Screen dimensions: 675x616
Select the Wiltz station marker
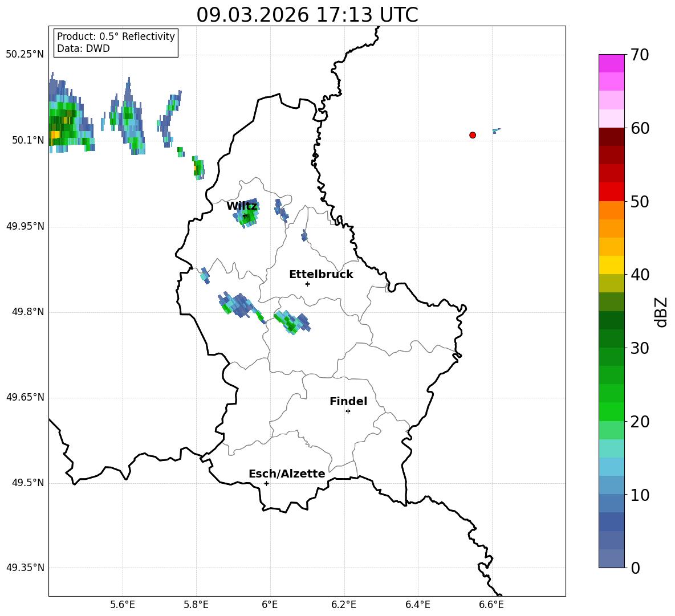[x=245, y=216]
